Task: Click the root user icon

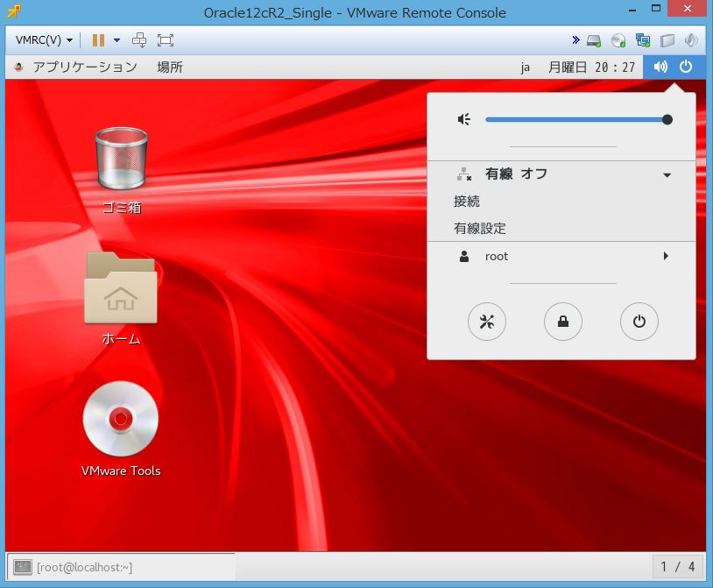Action: 464,257
